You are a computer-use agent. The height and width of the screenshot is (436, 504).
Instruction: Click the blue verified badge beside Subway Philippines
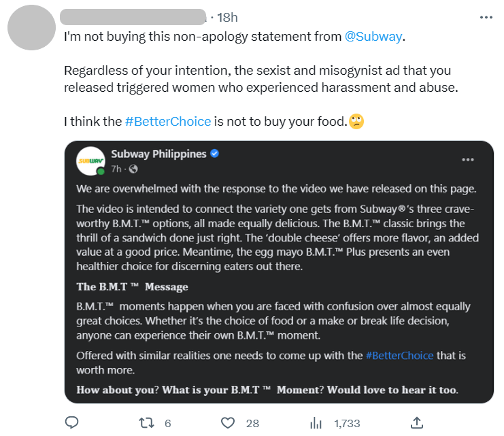pos(214,154)
